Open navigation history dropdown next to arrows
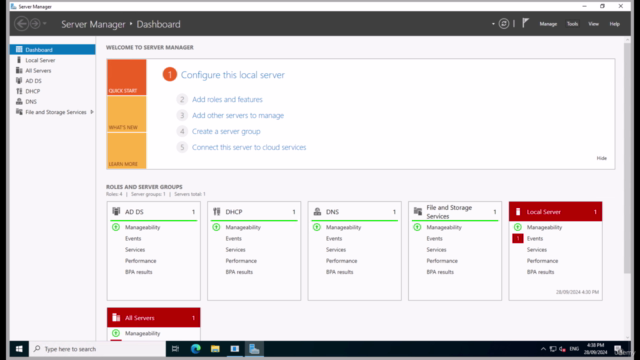Image resolution: width=640 pixels, height=360 pixels. (45, 24)
